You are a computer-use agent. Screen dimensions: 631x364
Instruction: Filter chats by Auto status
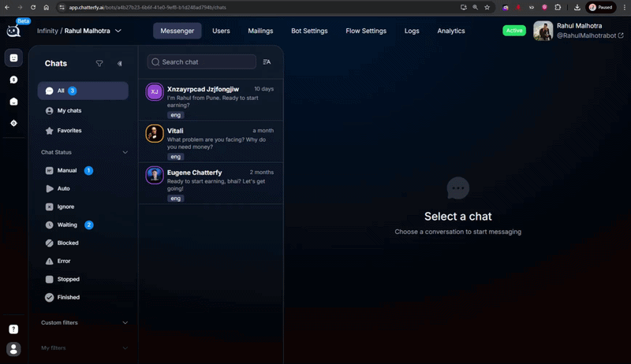pos(83,188)
